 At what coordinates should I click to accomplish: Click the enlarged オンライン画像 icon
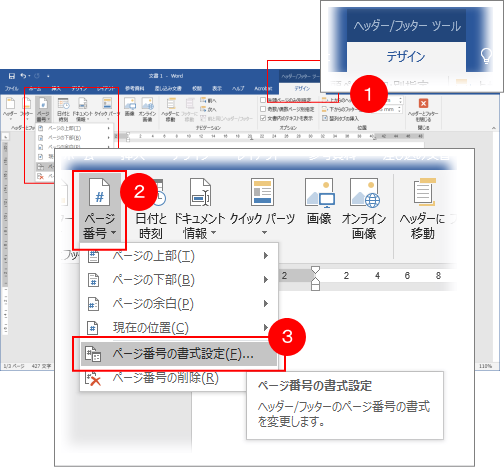365,192
